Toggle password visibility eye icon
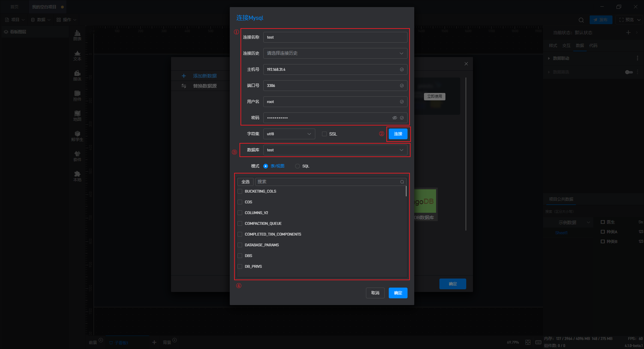 click(395, 118)
